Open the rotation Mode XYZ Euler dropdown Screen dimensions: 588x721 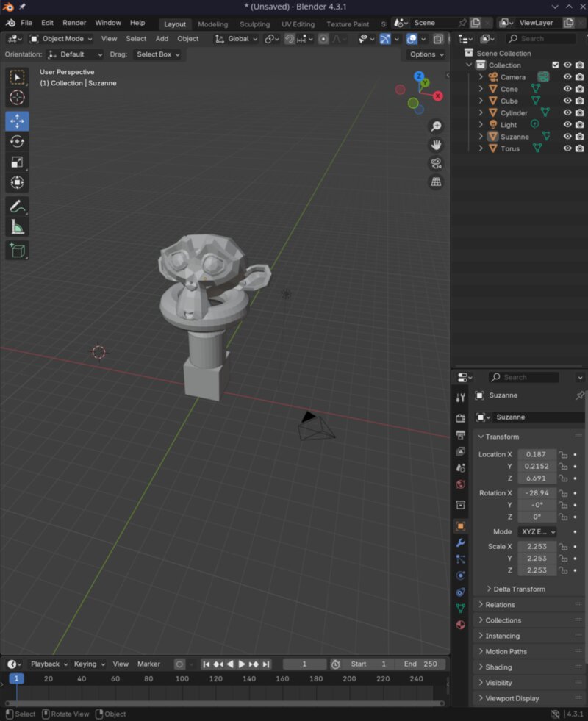(x=537, y=532)
